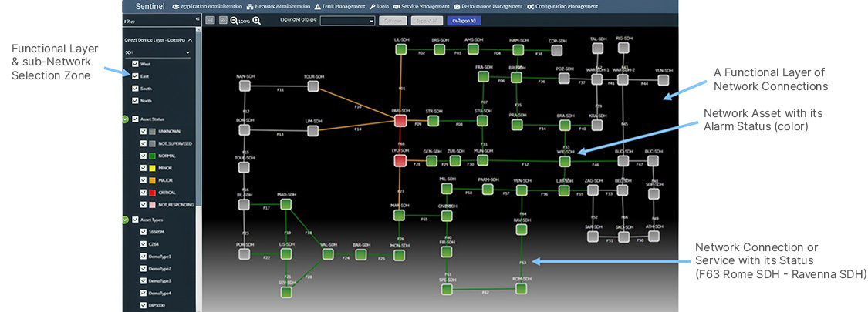Click the gray Collapse button

393,21
